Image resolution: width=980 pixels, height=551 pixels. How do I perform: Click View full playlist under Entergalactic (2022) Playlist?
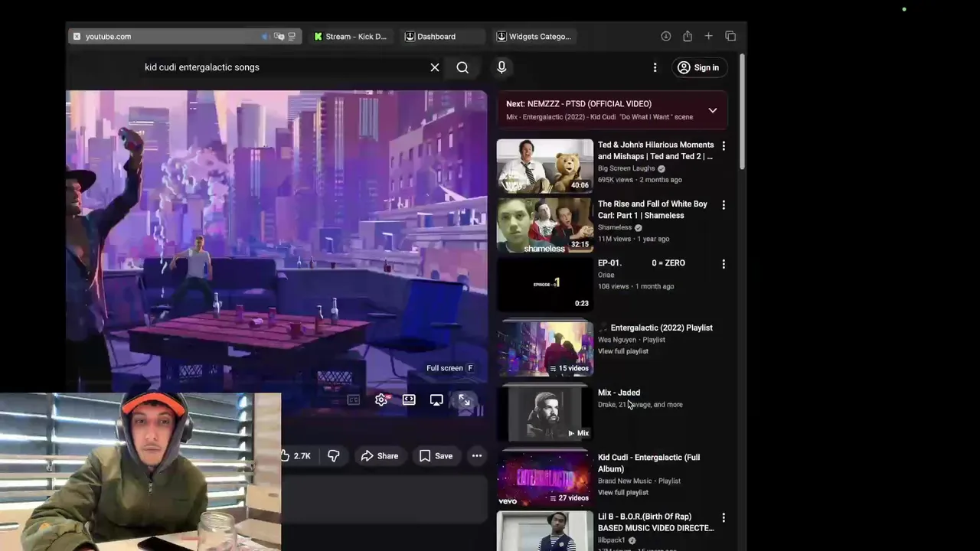pos(623,351)
